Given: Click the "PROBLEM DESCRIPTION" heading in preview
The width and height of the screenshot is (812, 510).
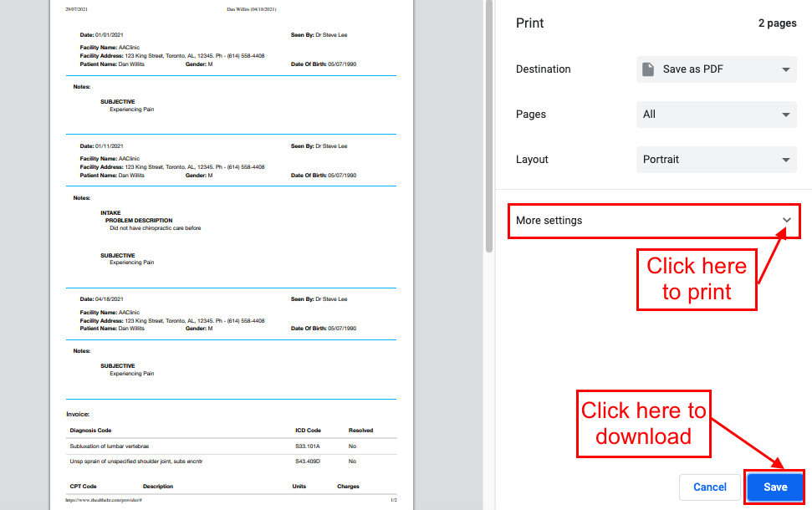Looking at the screenshot, I should pyautogui.click(x=139, y=221).
